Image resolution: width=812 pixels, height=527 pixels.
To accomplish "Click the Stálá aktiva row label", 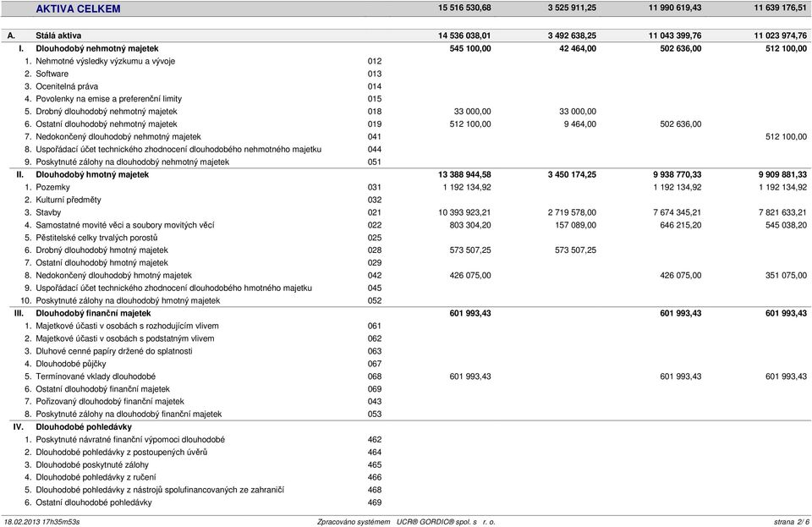I will tap(58, 36).
